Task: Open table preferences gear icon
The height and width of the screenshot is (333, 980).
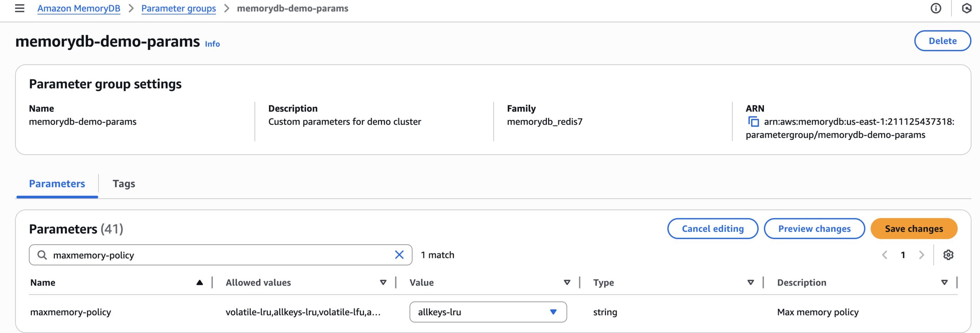Action: click(x=948, y=255)
